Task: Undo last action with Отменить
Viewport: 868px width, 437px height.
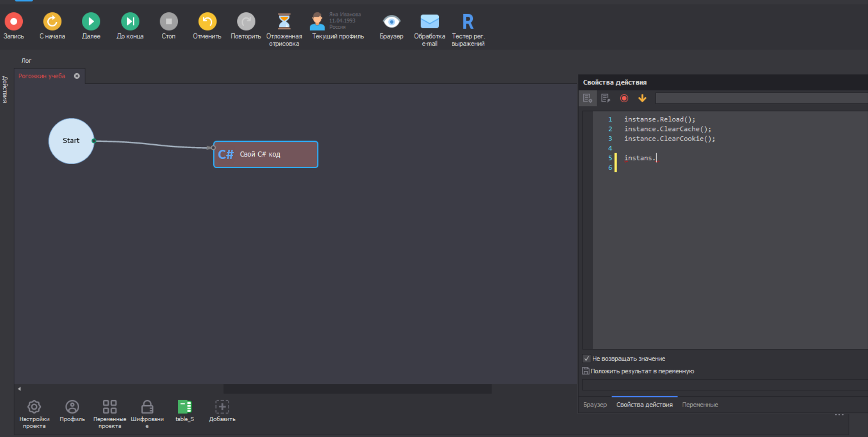Action: (207, 22)
